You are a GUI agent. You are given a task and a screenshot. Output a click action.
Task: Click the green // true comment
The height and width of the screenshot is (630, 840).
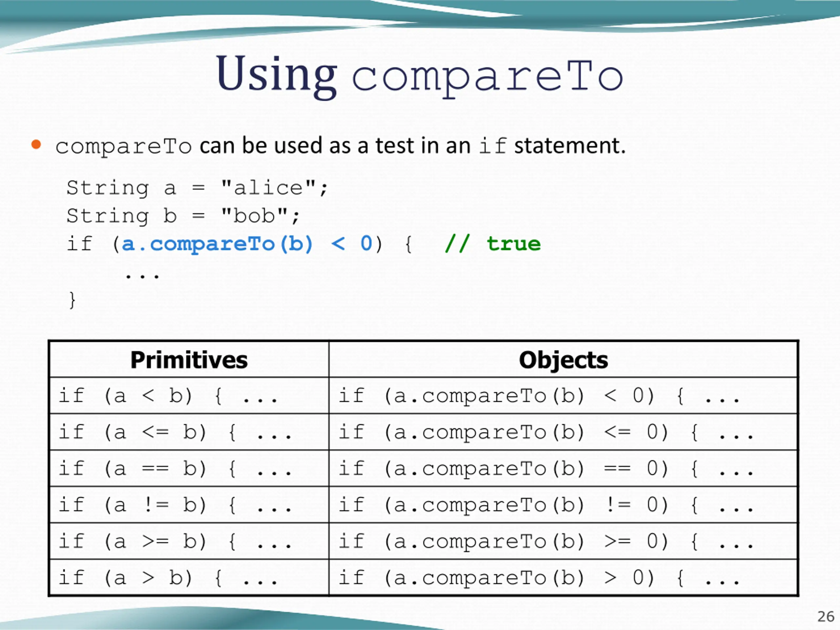[x=493, y=244]
